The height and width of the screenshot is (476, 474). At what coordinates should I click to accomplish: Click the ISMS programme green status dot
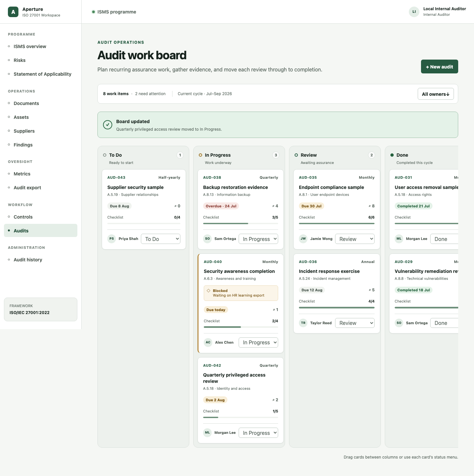pyautogui.click(x=93, y=12)
